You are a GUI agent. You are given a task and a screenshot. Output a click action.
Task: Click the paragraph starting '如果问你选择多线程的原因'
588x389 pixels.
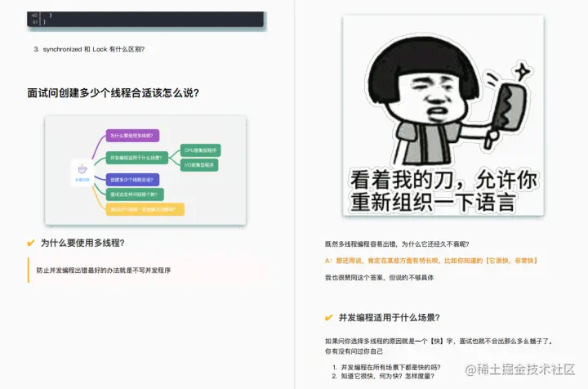[x=439, y=341]
